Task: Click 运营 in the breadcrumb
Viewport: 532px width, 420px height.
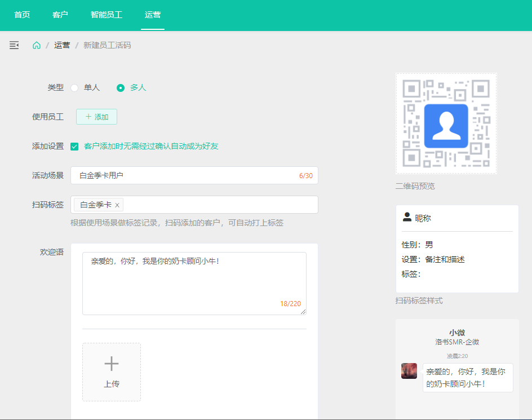Action: [62, 45]
